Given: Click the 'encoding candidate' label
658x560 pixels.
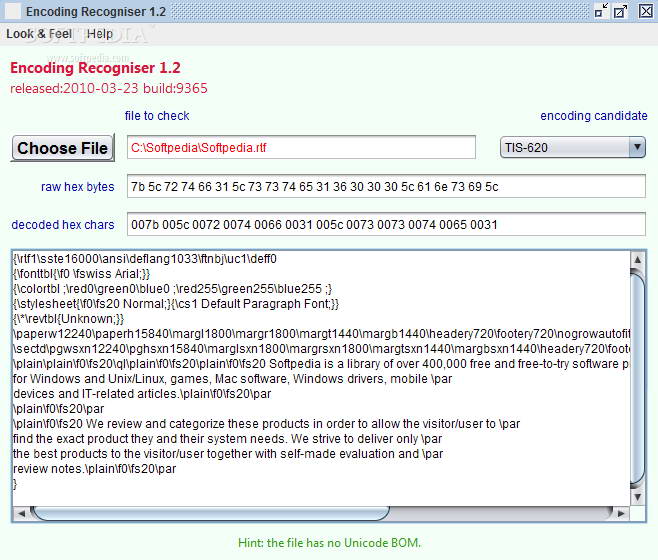Looking at the screenshot, I should (x=594, y=115).
